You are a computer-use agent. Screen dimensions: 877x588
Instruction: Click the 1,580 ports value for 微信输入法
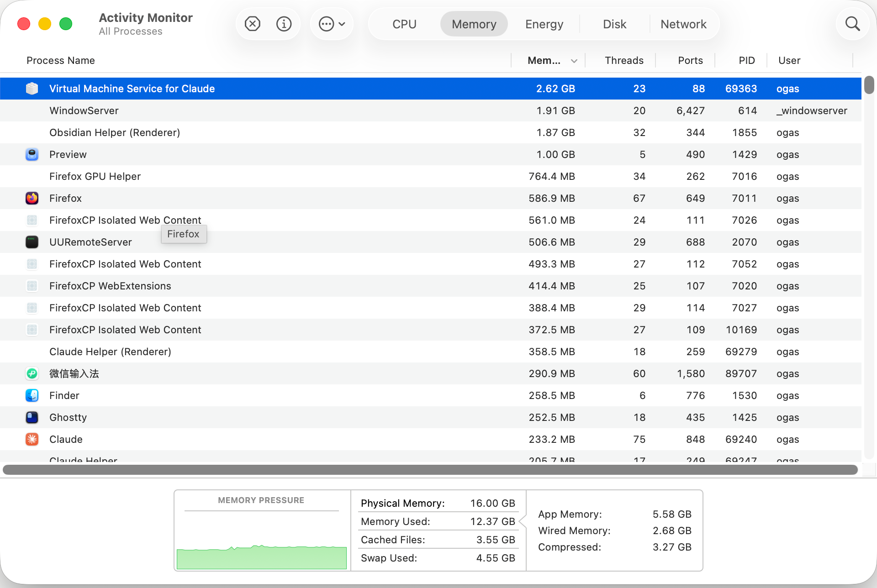point(691,373)
